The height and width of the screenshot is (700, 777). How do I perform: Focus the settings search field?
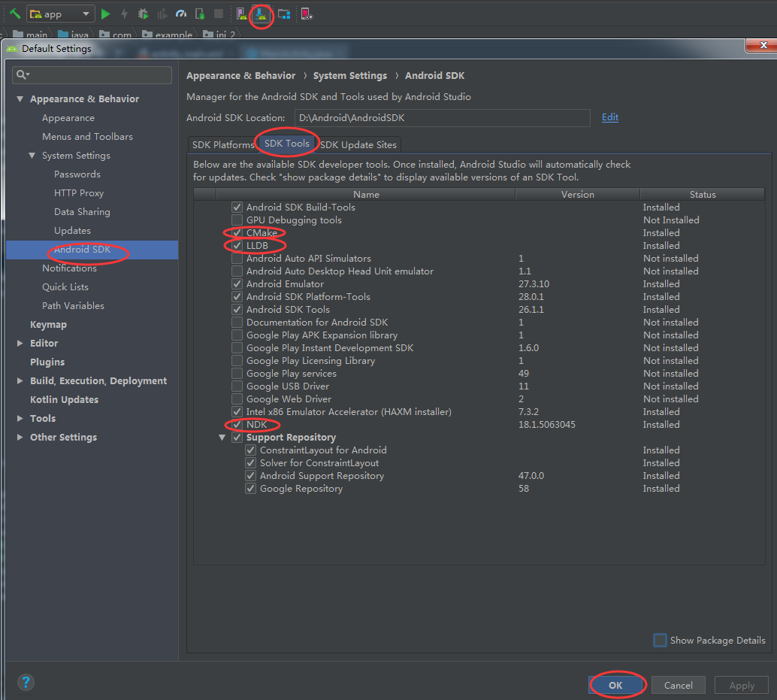[x=92, y=75]
